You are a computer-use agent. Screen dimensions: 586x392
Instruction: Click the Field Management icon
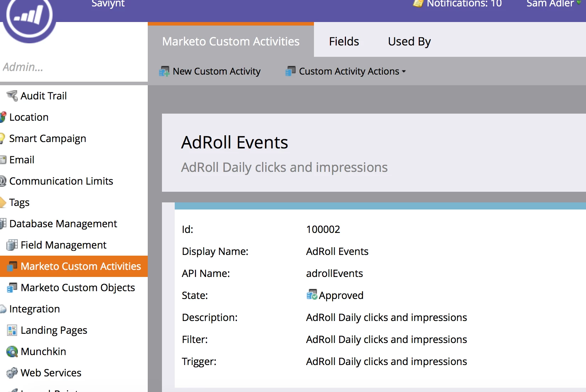pyautogui.click(x=12, y=245)
